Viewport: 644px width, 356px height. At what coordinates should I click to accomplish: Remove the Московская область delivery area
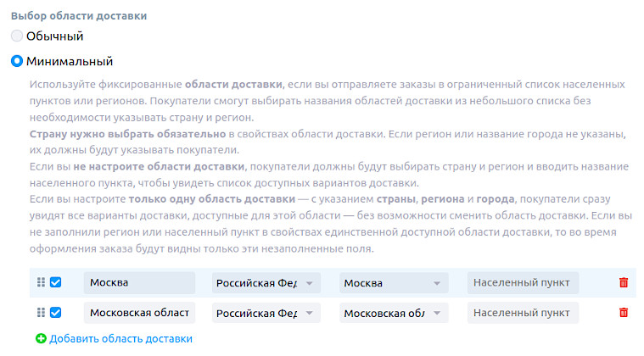click(624, 313)
